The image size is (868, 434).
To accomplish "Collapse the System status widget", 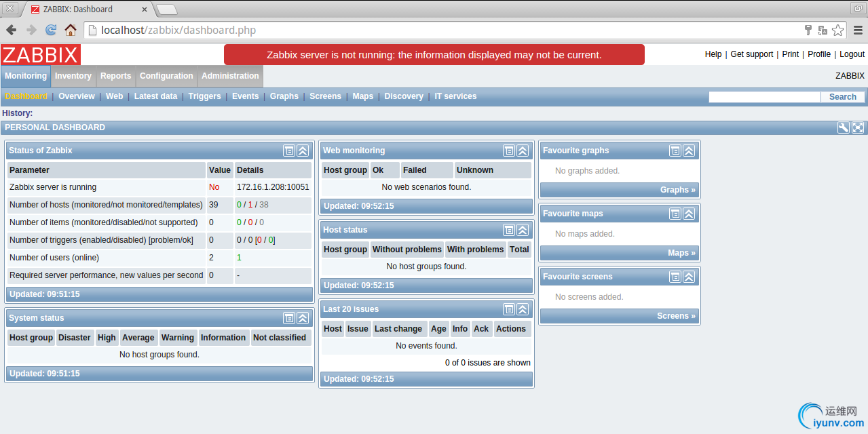I will click(303, 318).
